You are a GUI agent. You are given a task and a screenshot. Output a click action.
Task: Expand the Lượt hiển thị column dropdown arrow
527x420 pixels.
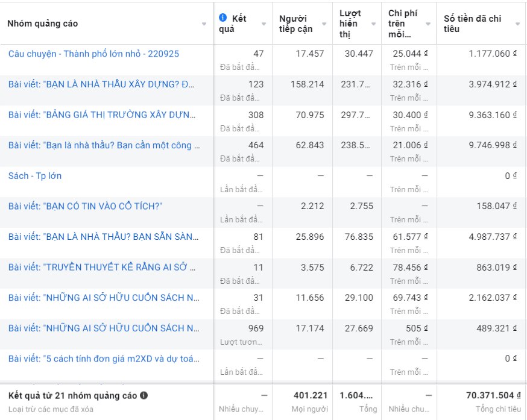373,24
